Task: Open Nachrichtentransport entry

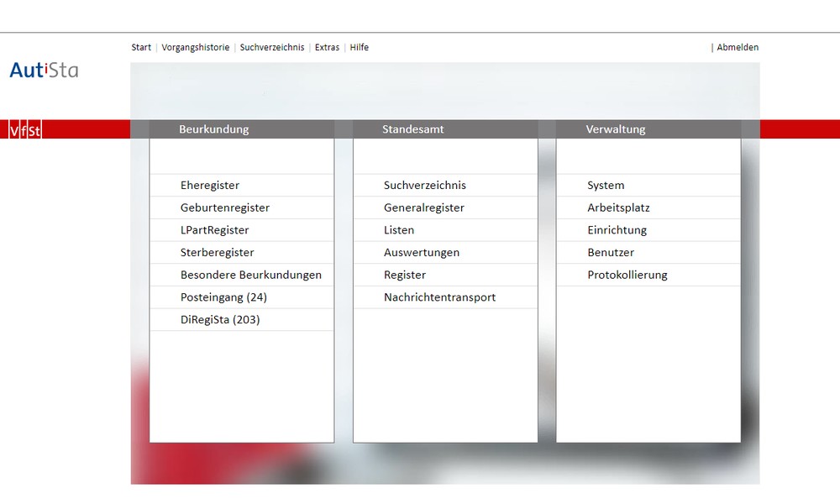Action: pos(439,297)
